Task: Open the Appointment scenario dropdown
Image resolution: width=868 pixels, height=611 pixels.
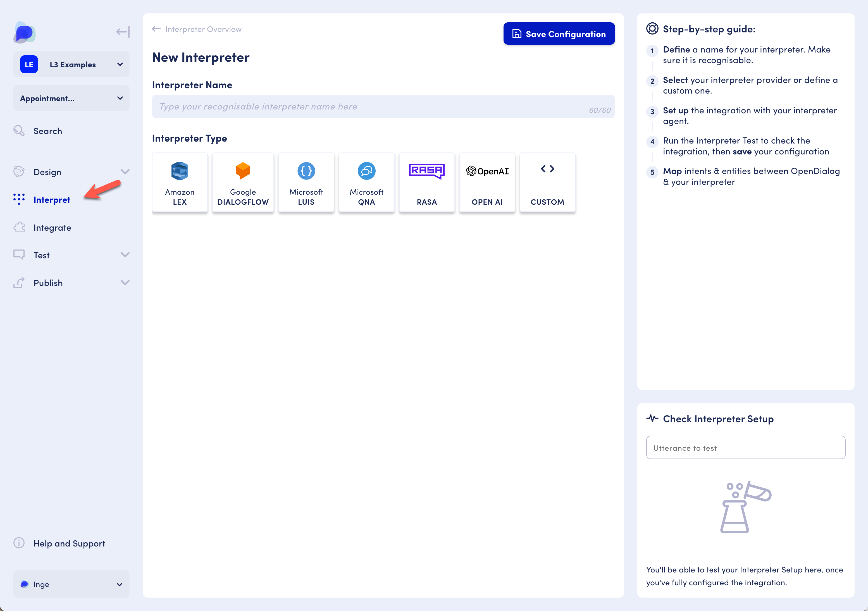Action: click(71, 98)
